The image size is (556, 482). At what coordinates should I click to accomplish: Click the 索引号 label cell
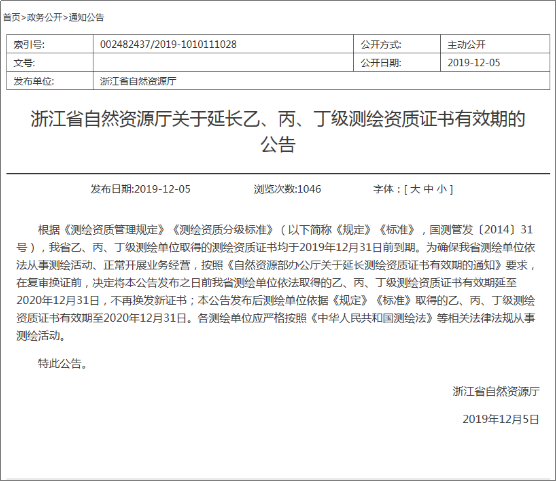(50, 44)
